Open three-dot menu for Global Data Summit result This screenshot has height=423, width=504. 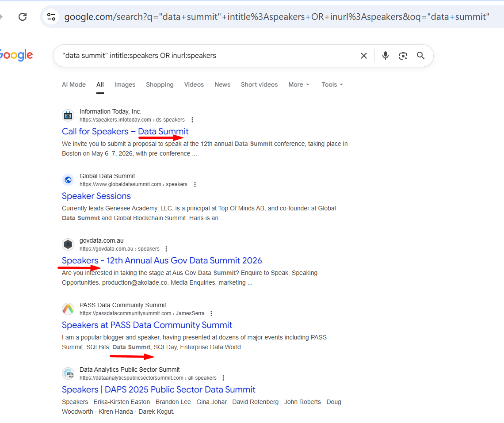[195, 184]
